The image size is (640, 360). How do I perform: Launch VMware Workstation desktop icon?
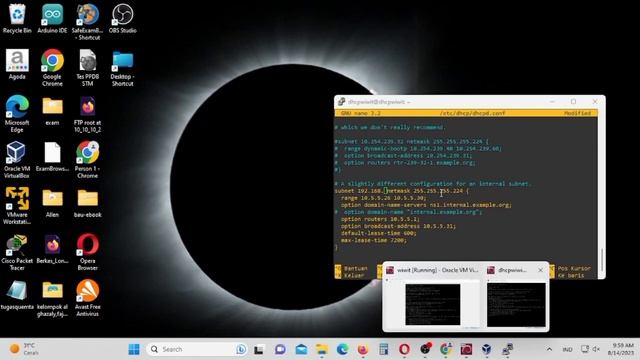click(17, 206)
